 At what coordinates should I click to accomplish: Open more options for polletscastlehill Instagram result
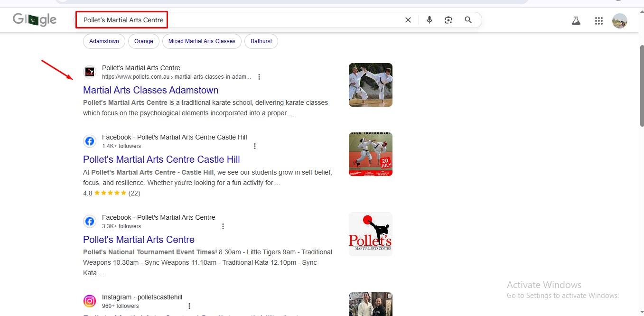tap(189, 306)
